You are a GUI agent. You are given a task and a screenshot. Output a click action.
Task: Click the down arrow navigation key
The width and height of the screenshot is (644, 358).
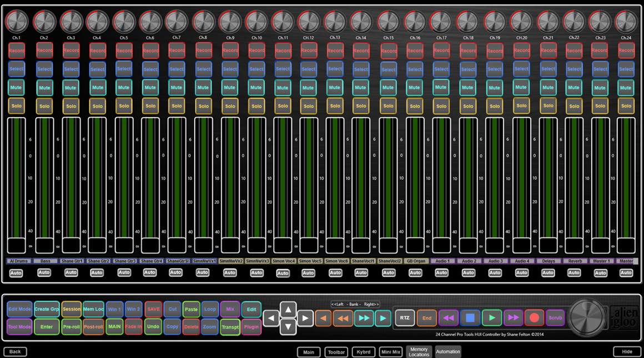pos(288,327)
